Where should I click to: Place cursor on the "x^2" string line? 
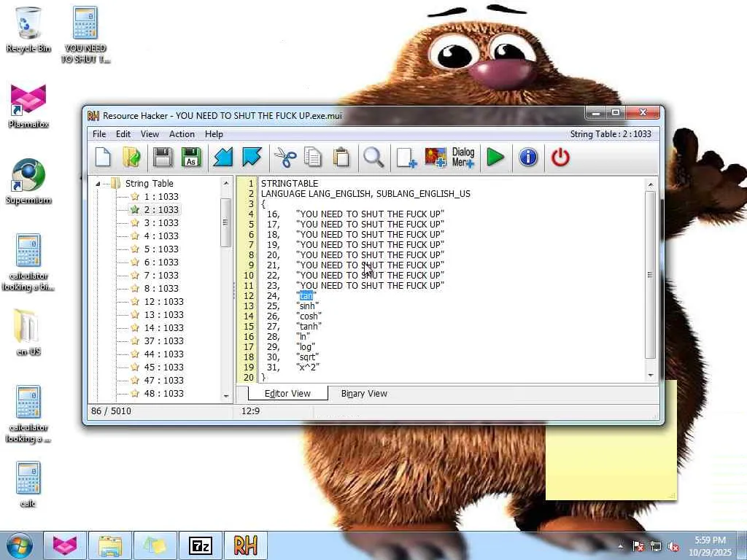point(308,367)
